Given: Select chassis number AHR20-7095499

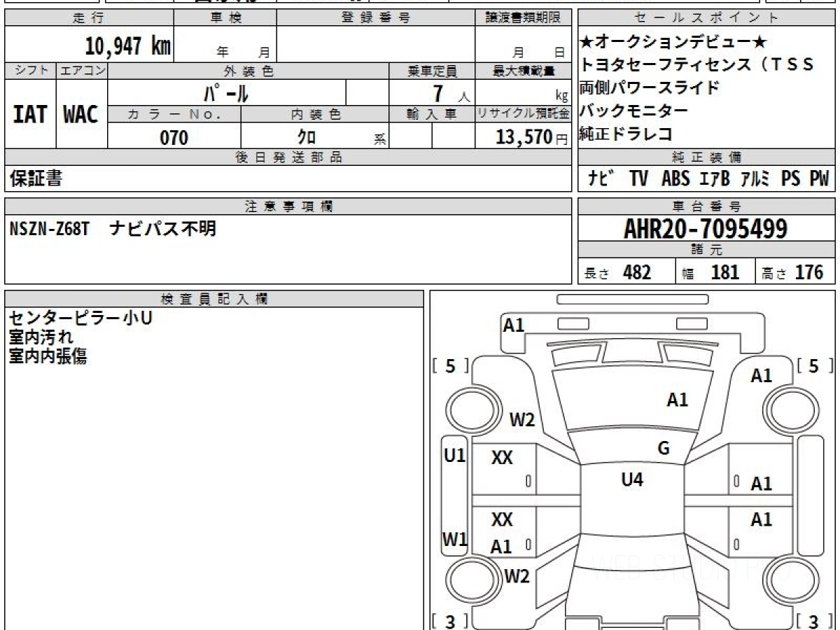Looking at the screenshot, I should [706, 228].
